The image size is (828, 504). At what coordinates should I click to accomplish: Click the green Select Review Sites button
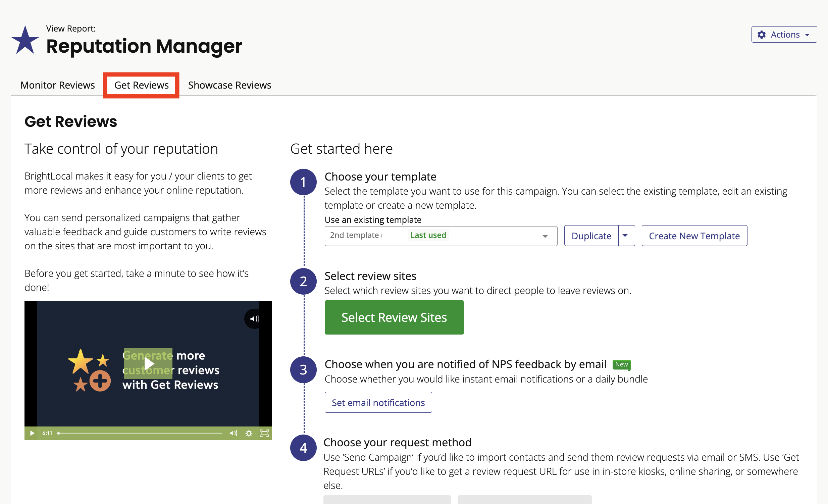point(394,317)
